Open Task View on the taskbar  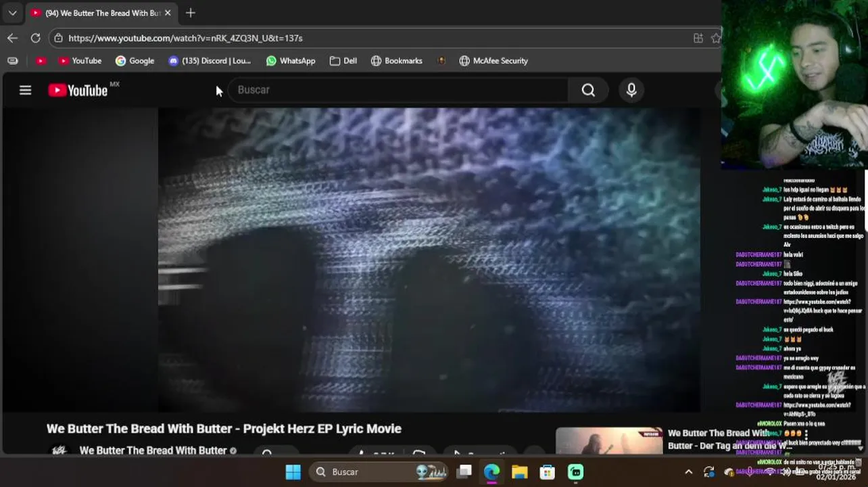click(464, 472)
